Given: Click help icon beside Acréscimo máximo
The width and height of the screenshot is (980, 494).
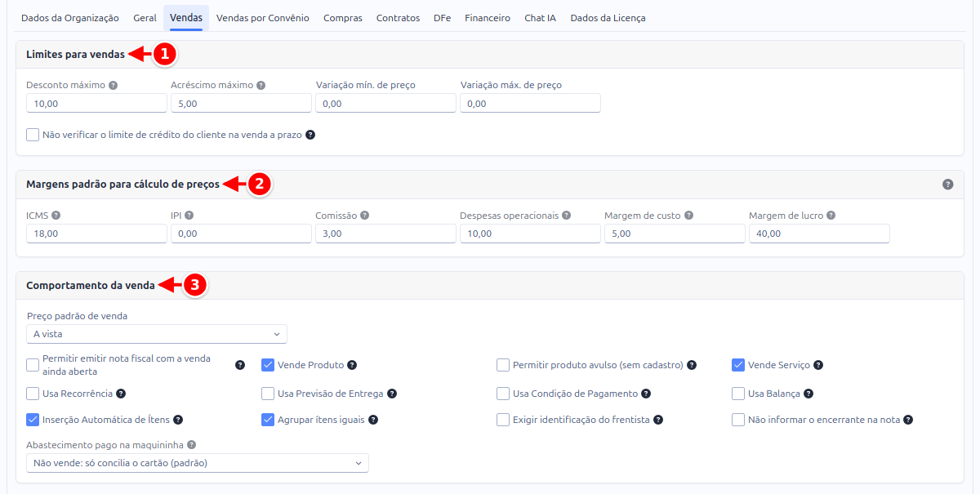Looking at the screenshot, I should tap(261, 85).
